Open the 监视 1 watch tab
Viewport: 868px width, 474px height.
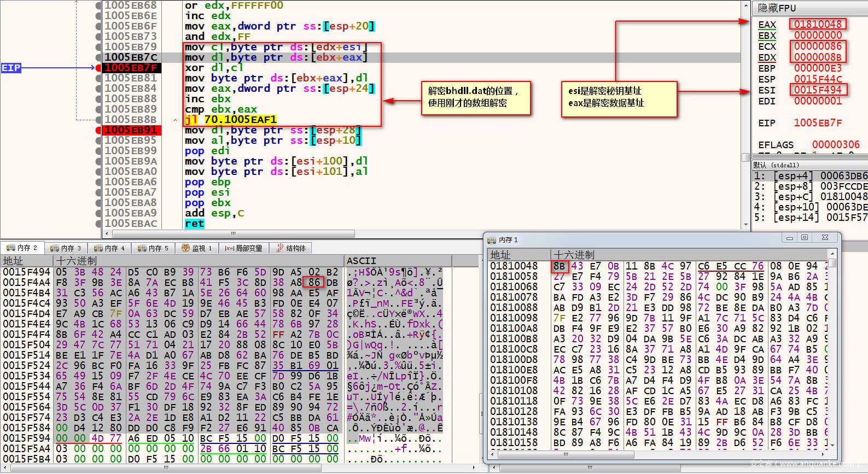[x=196, y=248]
